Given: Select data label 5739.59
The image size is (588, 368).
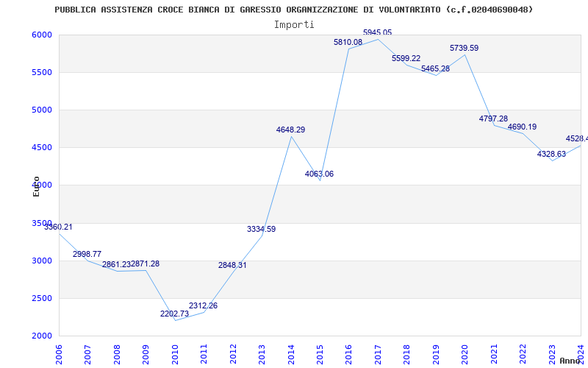Looking at the screenshot, I should [x=465, y=48].
